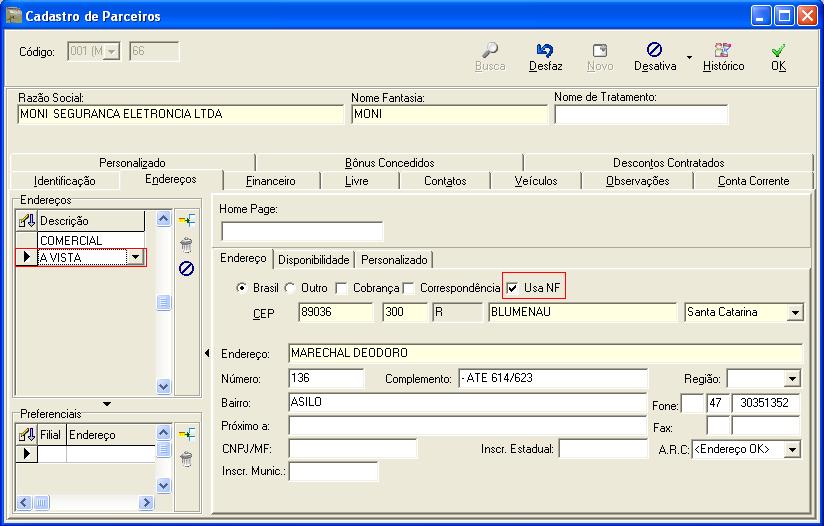Click the Descrição column header
The height and width of the screenshot is (526, 824).
point(91,221)
